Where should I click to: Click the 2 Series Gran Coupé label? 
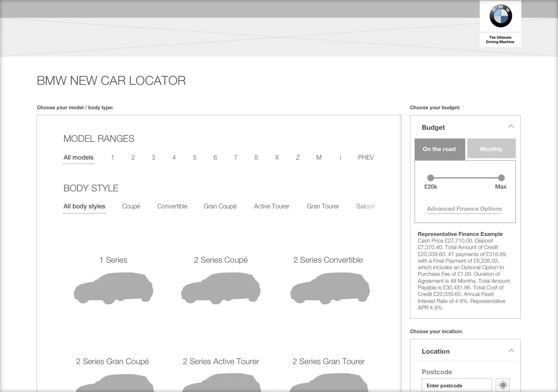[x=112, y=361]
